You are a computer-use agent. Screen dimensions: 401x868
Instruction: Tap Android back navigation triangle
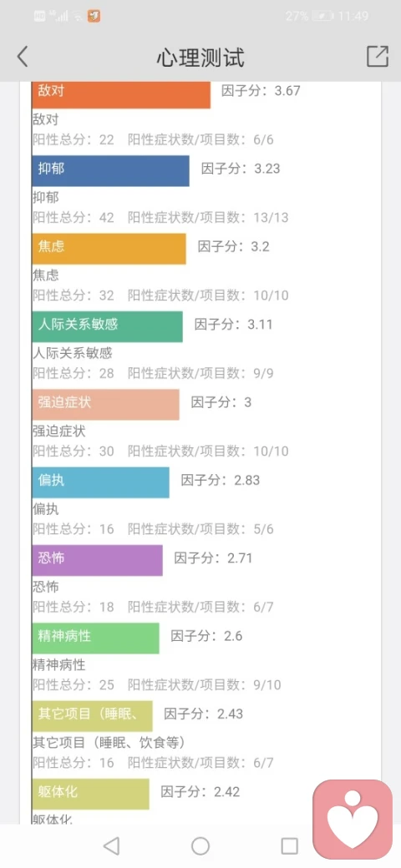pos(112,845)
